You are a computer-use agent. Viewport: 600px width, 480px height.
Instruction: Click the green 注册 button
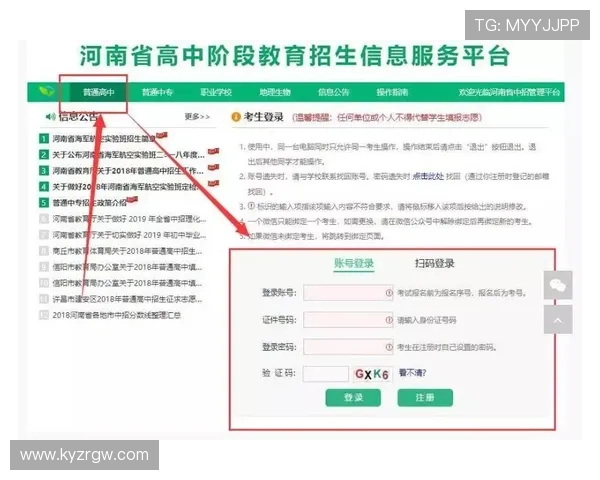click(x=425, y=398)
